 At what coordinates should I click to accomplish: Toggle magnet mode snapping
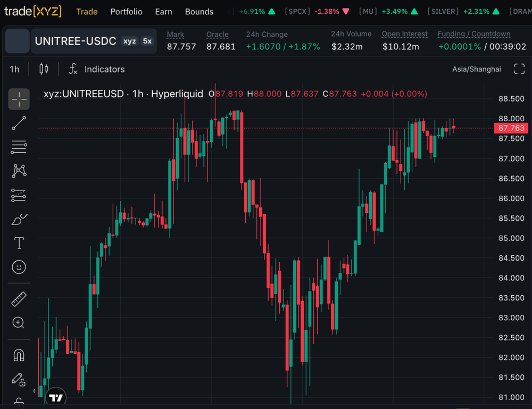click(19, 355)
